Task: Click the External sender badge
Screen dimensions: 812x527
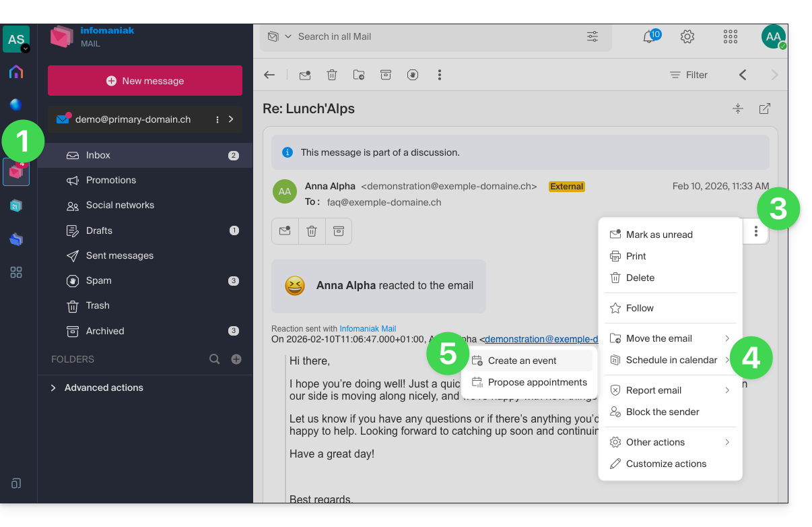Action: (567, 187)
